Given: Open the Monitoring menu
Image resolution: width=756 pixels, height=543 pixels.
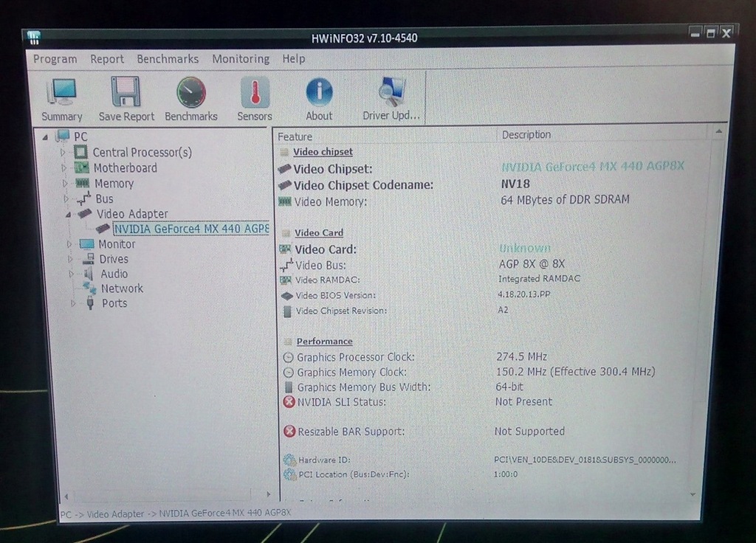Looking at the screenshot, I should pyautogui.click(x=241, y=59).
